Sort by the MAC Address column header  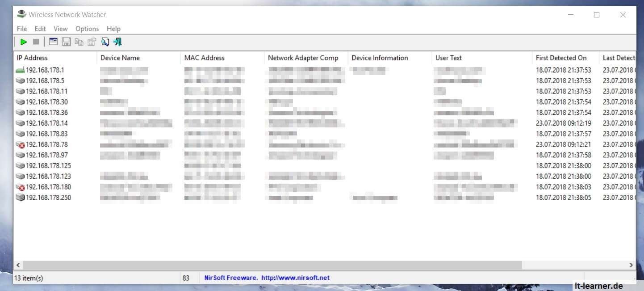pos(205,58)
